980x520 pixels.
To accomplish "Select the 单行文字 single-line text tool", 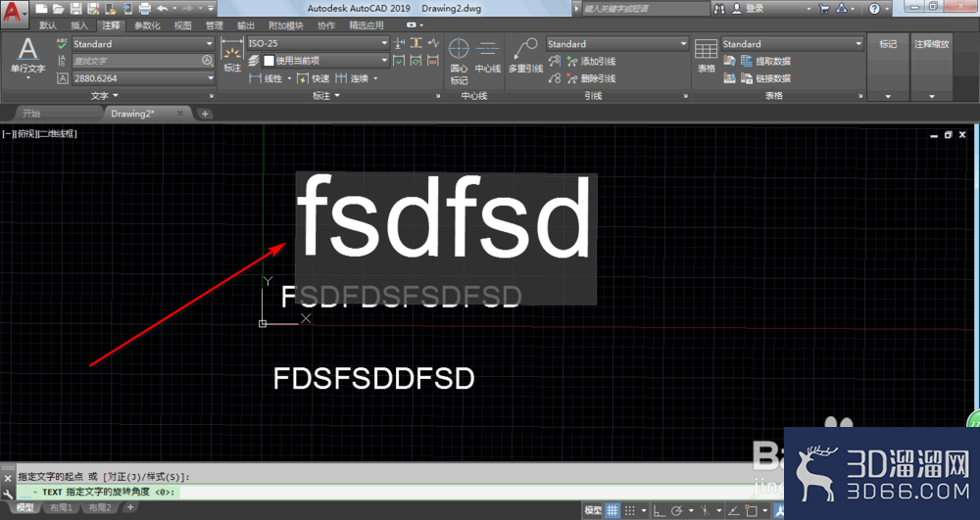I will [27, 56].
